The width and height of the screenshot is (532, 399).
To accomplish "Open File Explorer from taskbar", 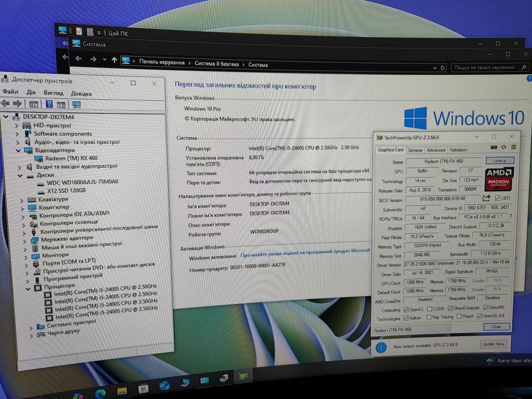I will click(x=122, y=391).
